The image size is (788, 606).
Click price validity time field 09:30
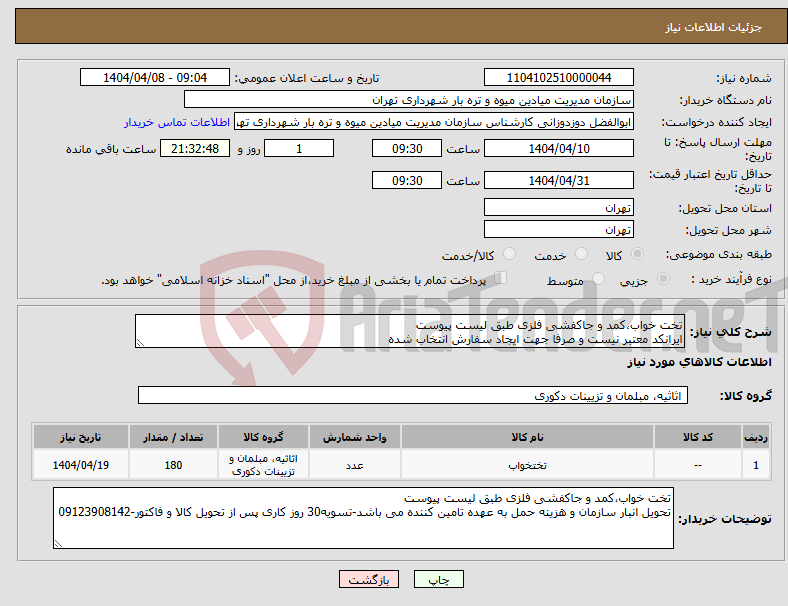(407, 180)
